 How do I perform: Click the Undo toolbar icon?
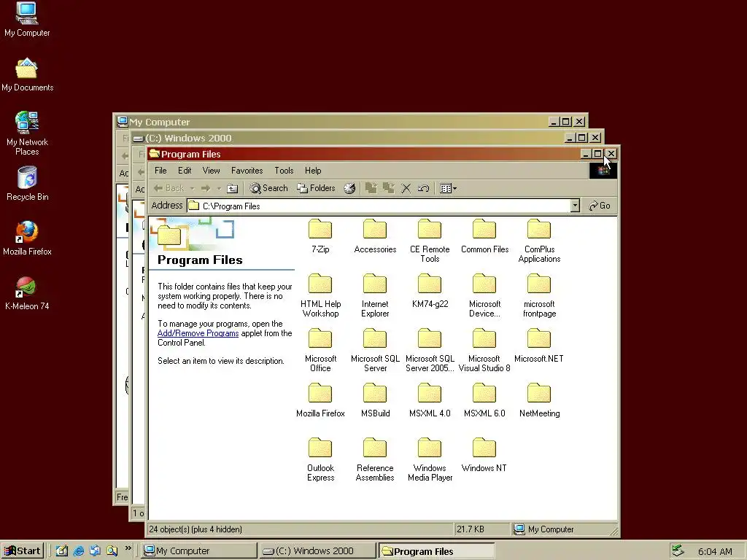[x=423, y=189]
